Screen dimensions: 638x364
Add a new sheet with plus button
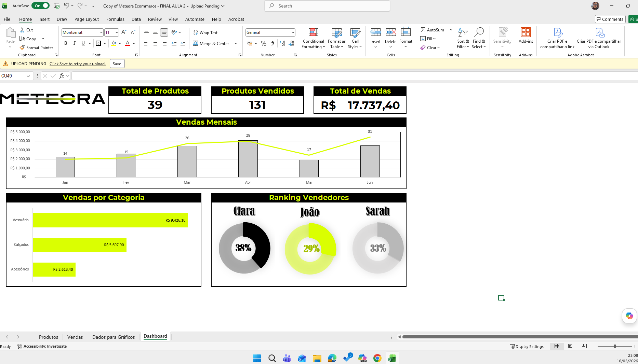coord(188,337)
